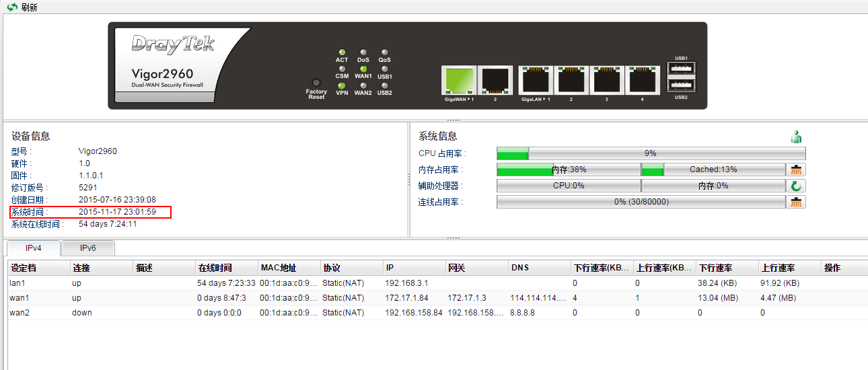Click the 91.92 (KB) upload cell

coord(780,283)
